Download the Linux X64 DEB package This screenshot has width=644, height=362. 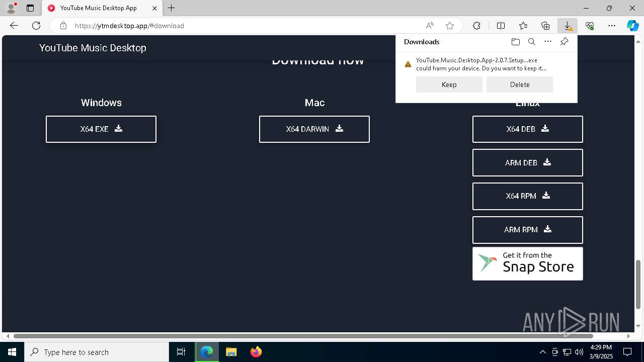(x=528, y=129)
